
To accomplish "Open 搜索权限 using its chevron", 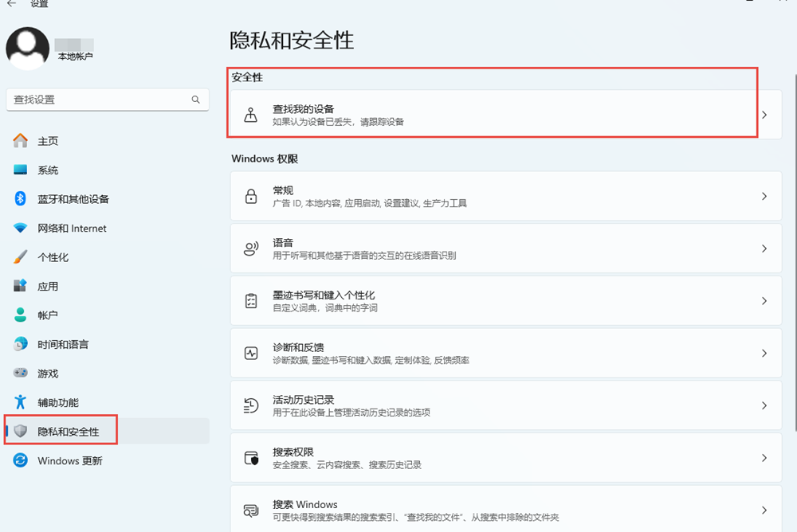I will (x=764, y=458).
